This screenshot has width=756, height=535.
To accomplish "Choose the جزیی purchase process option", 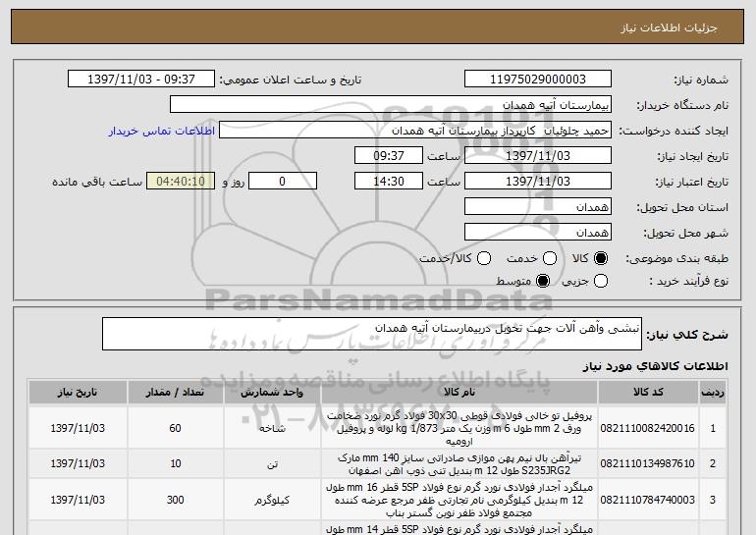I will 601,281.
